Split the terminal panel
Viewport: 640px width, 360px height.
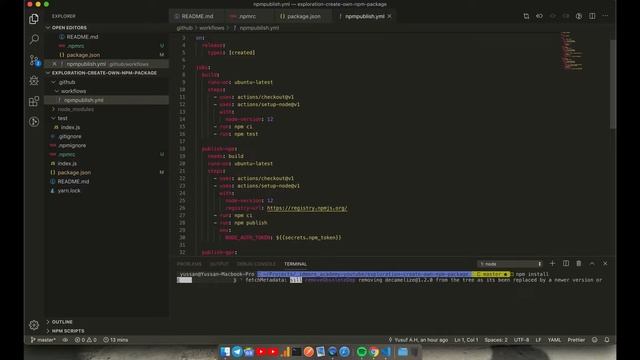[566, 264]
